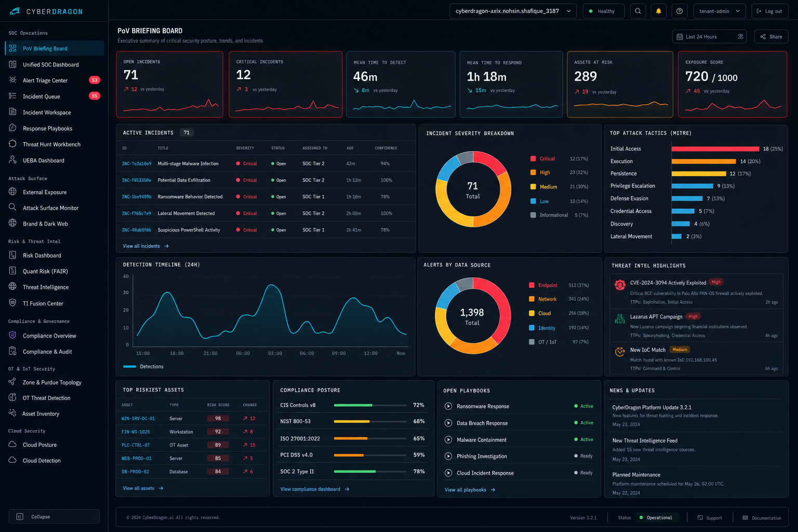Image resolution: width=798 pixels, height=532 pixels.
Task: Open Threat Hunt Workbench menu item
Action: point(55,144)
